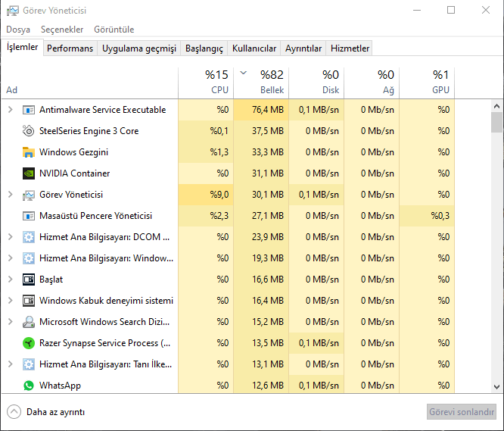Expand the Görev Yöneticisi process group
504x431 pixels.
tap(10, 195)
